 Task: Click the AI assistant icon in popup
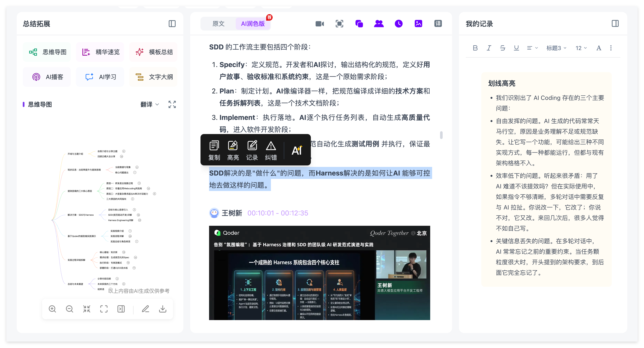pyautogui.click(x=297, y=150)
